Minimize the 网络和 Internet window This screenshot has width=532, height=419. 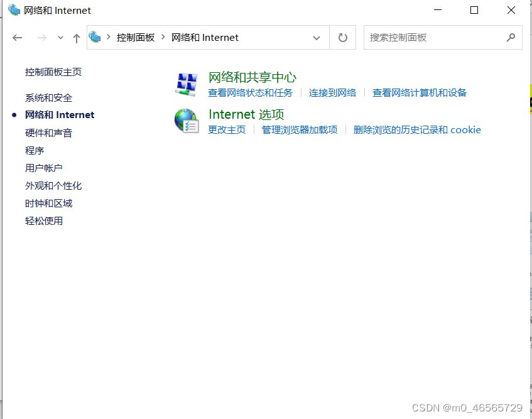tap(438, 10)
